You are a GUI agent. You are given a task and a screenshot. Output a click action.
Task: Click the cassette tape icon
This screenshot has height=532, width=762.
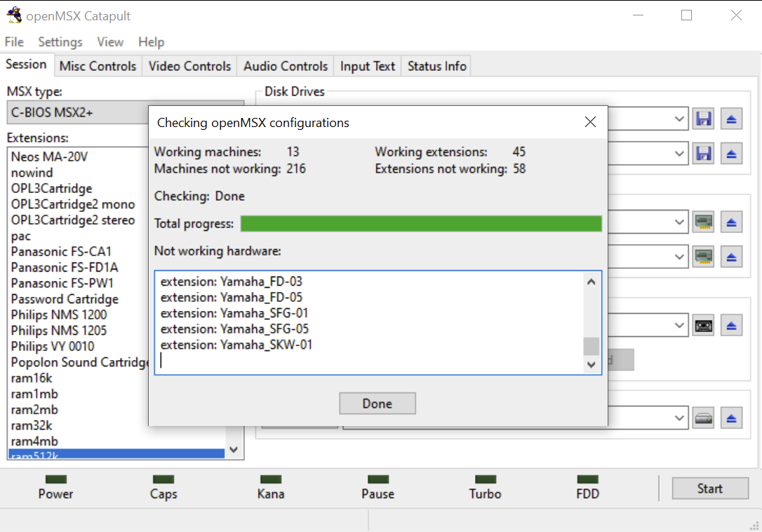(703, 326)
